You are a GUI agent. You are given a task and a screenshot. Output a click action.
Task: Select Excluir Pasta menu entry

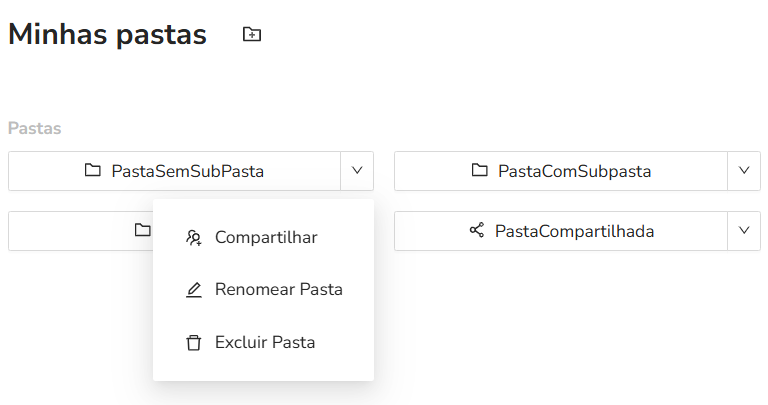pyautogui.click(x=265, y=342)
